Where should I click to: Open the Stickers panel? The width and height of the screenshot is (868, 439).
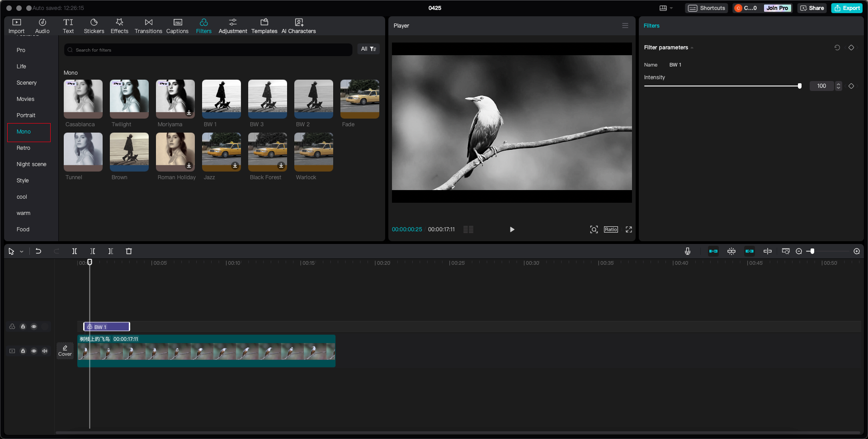tap(94, 26)
